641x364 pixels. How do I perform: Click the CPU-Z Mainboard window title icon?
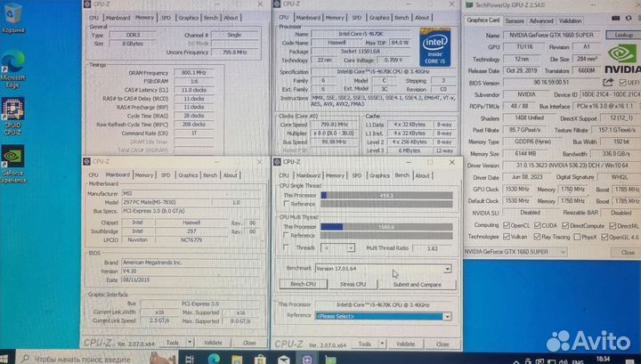click(86, 161)
